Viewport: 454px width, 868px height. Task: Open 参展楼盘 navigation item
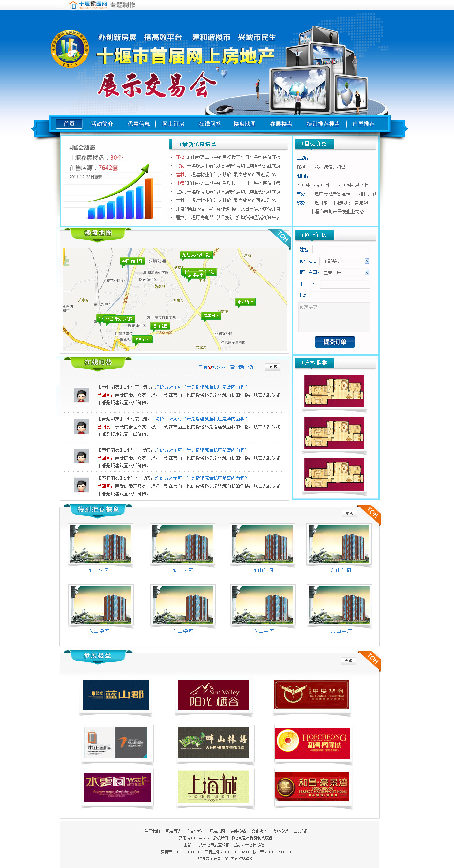coord(281,124)
